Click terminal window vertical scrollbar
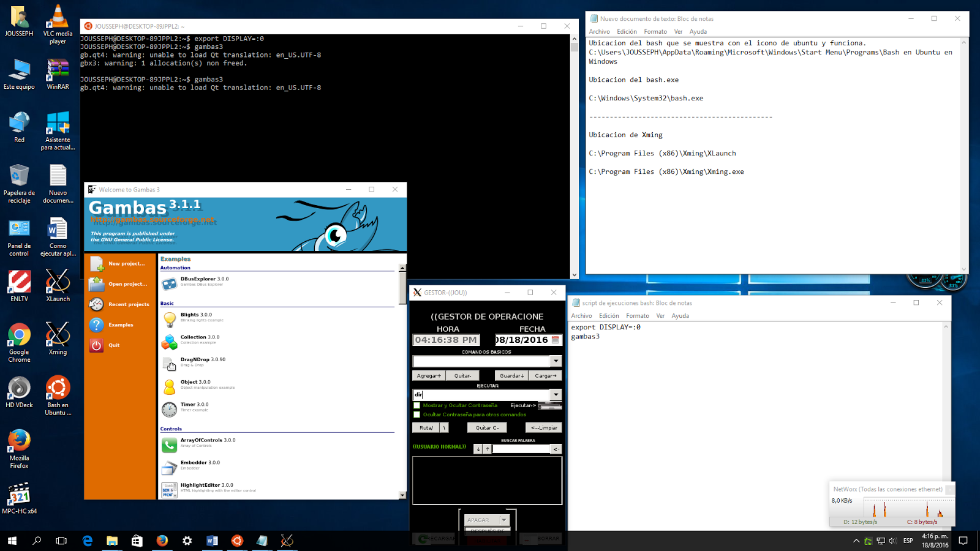The image size is (980, 551). point(574,157)
